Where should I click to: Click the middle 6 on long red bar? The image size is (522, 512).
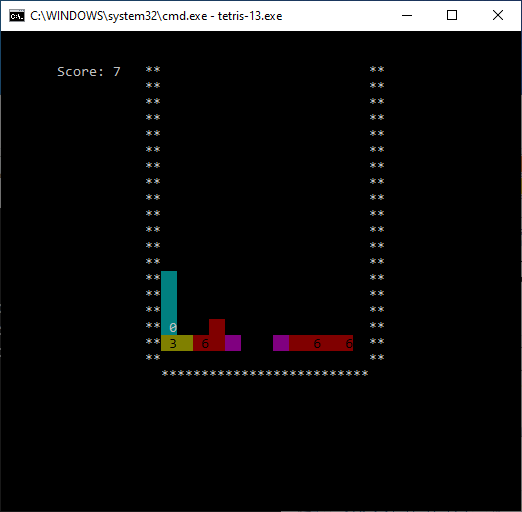317,344
